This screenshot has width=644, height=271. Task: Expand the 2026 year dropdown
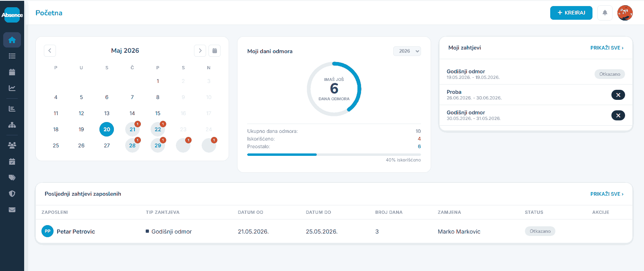point(407,51)
